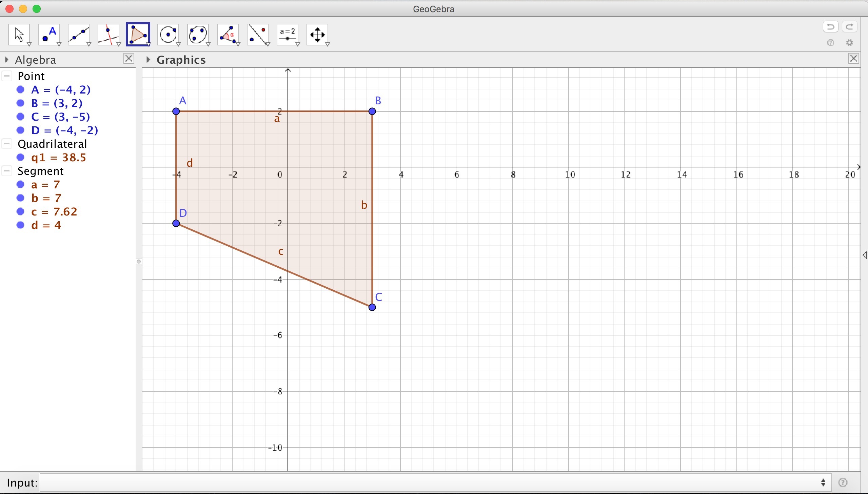Viewport: 868px width, 494px height.
Task: Close the Algebra view panel
Action: click(129, 58)
